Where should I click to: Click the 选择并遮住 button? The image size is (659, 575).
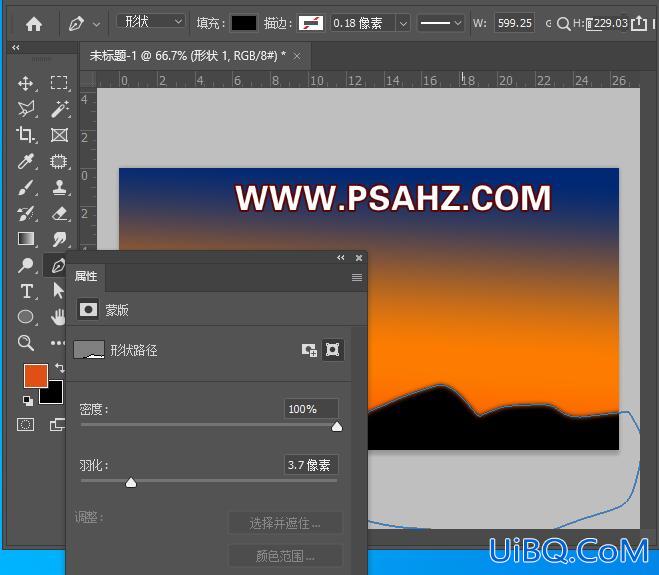(285, 523)
